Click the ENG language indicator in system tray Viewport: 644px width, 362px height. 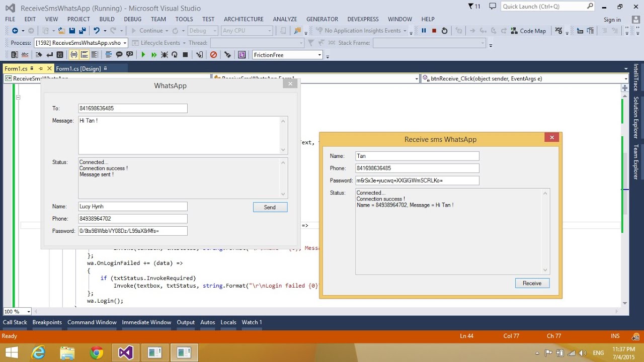[598, 352]
